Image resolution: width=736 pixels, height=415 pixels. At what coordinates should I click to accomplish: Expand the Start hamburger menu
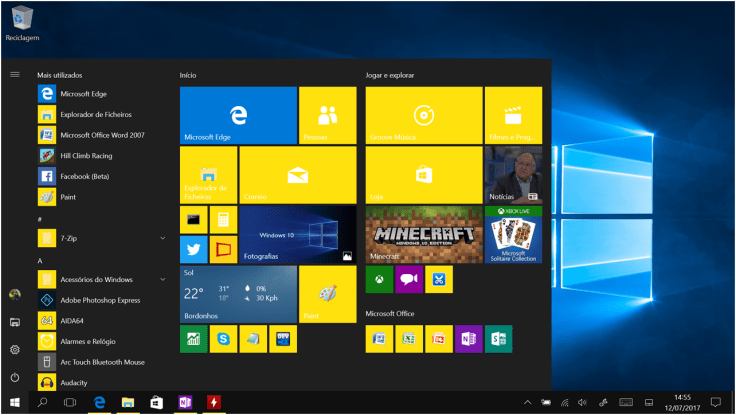[x=15, y=74]
